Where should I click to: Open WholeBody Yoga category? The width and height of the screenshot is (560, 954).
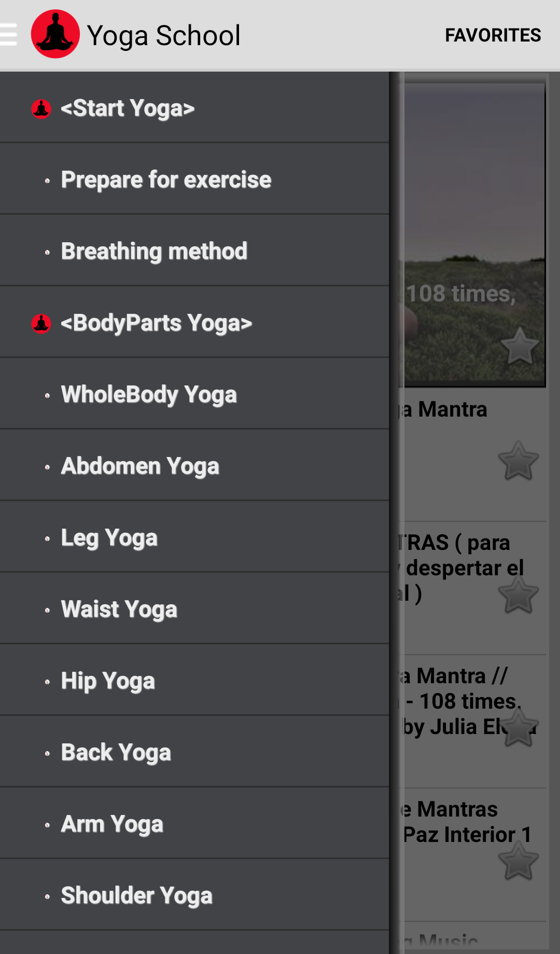click(149, 395)
